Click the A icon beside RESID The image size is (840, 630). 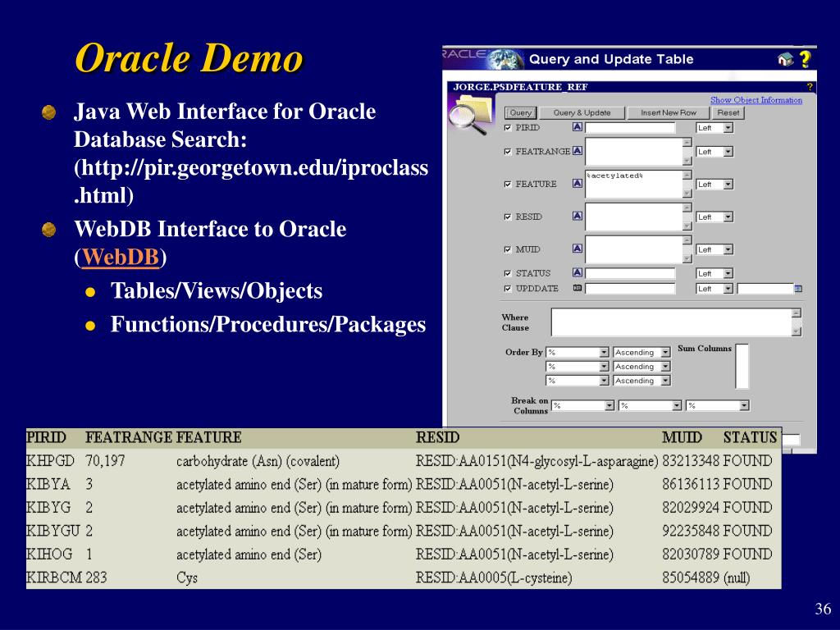point(577,216)
